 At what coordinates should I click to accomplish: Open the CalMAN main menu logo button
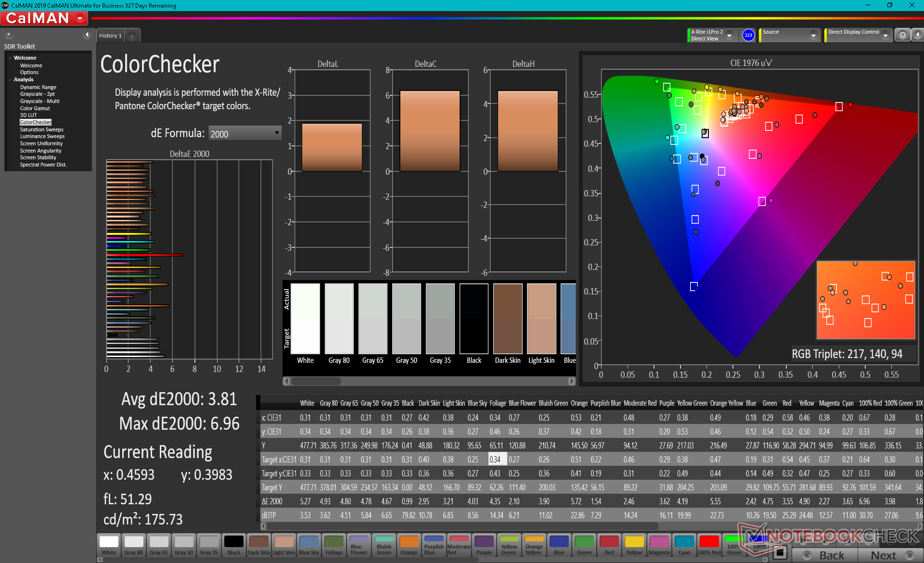(x=43, y=18)
